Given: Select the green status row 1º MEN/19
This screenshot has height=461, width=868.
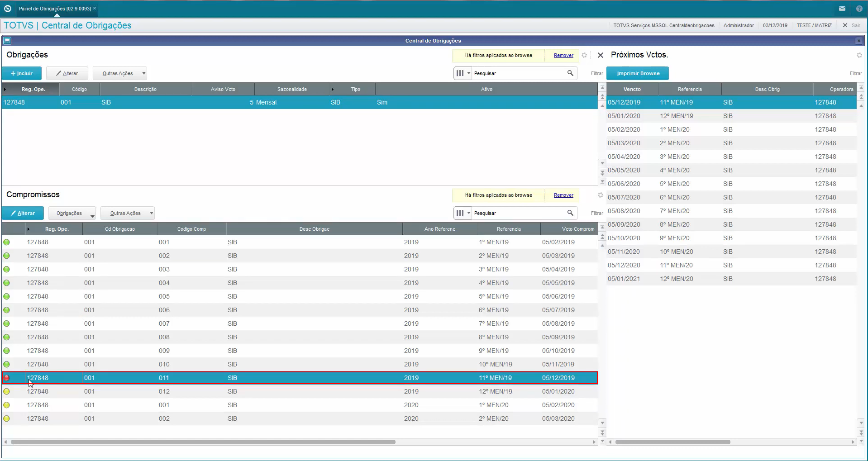Looking at the screenshot, I should [x=300, y=242].
